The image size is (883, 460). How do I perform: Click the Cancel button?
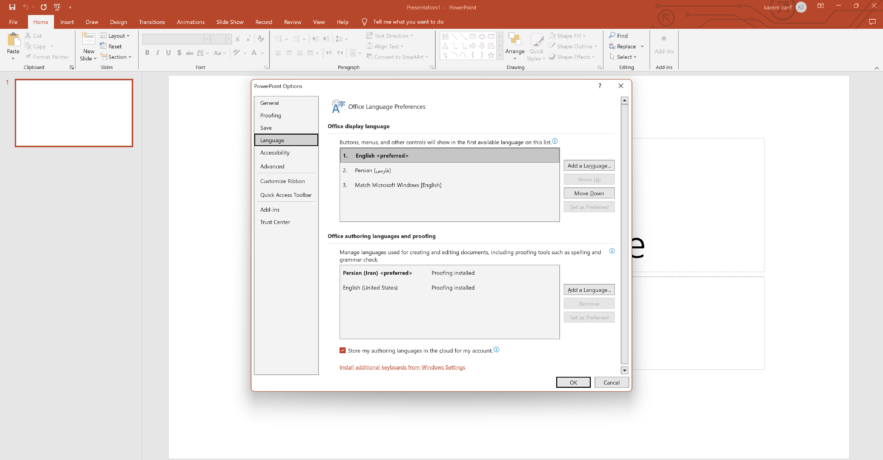[612, 382]
